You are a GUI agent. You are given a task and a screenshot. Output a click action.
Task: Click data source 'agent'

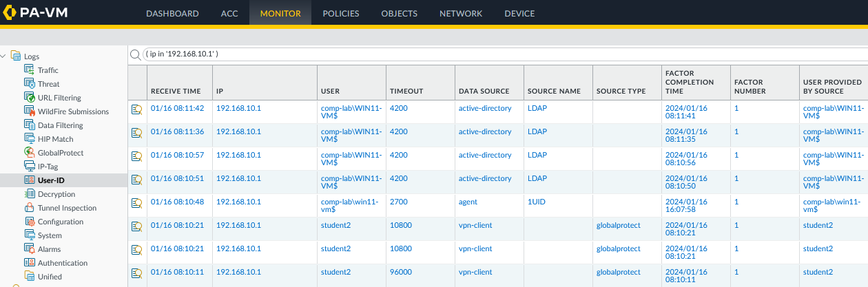coord(468,202)
